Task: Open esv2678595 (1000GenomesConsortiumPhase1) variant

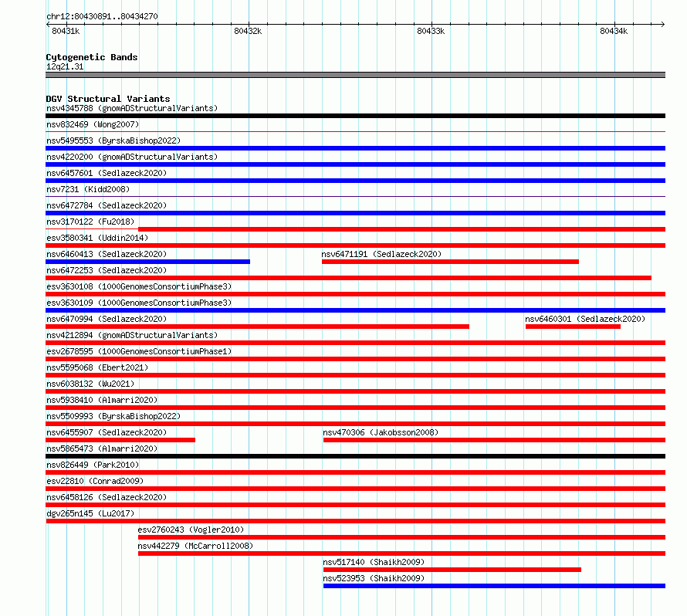Action: click(139, 351)
